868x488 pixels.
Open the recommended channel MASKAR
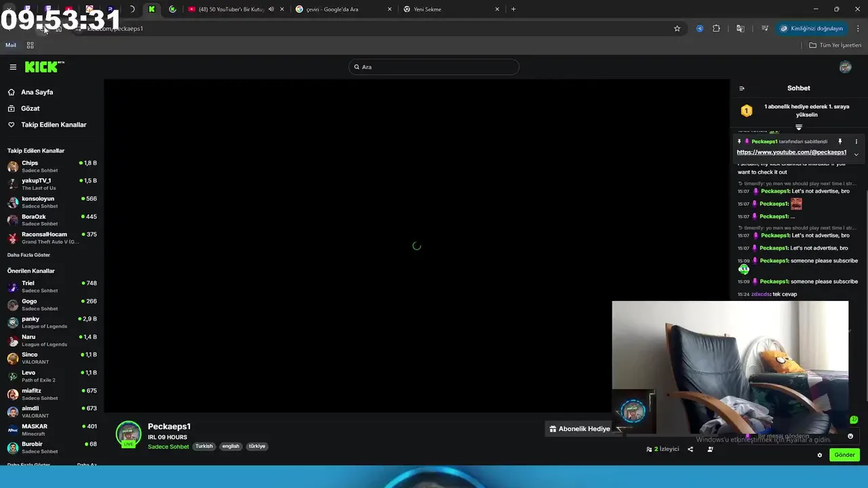click(x=52, y=430)
